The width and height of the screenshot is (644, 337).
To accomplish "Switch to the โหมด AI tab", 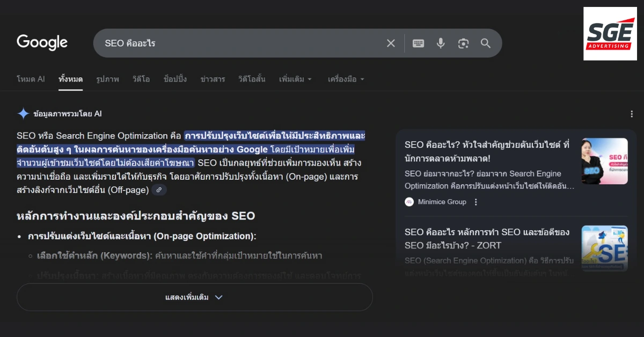I will pos(31,79).
